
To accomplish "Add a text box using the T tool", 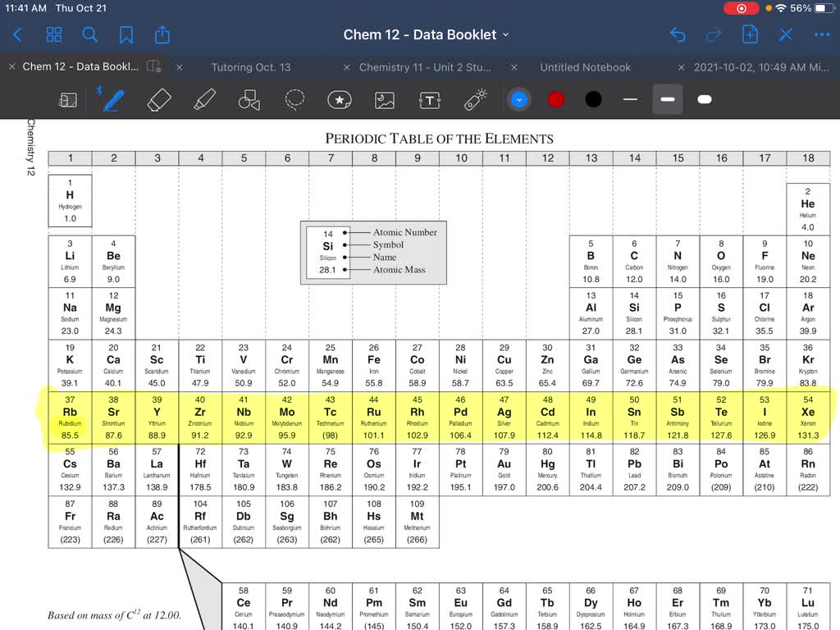I will 430,99.
